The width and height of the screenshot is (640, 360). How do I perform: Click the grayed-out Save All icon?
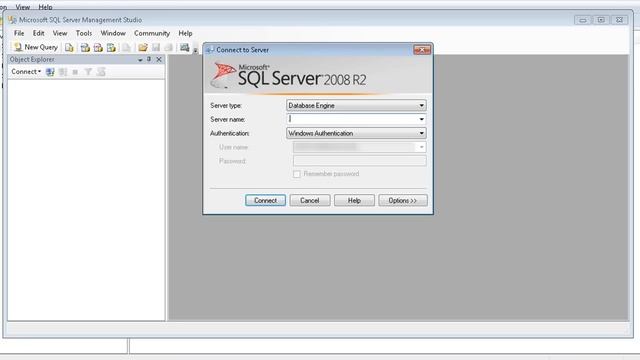click(x=168, y=48)
